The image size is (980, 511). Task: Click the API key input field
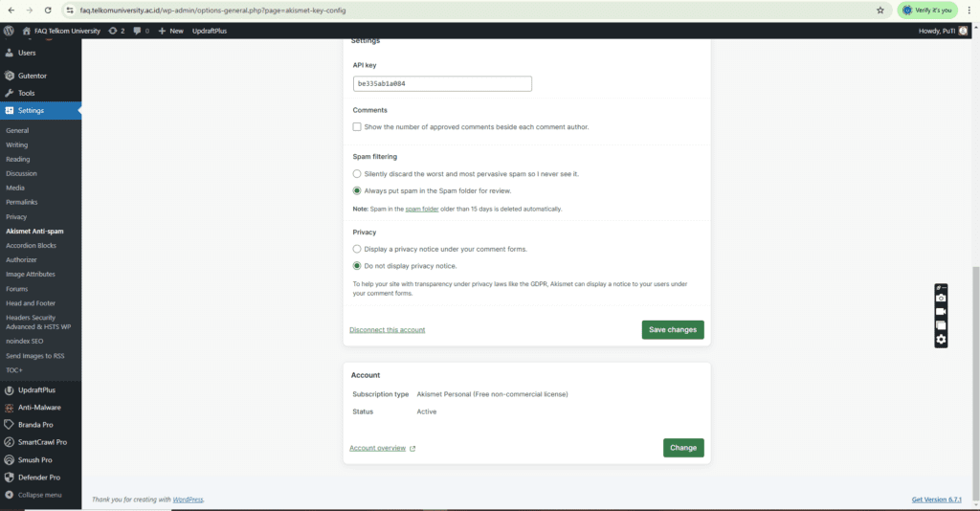(442, 83)
